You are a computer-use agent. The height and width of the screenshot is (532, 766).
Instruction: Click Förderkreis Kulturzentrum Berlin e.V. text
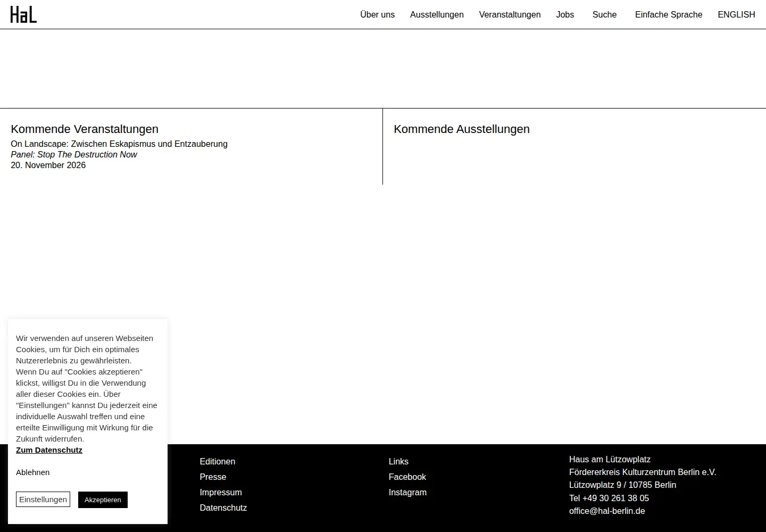643,472
